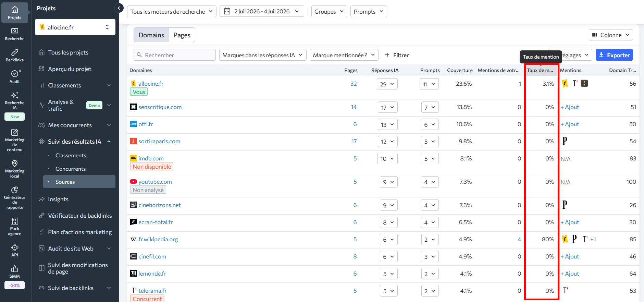Open the senscritique.com domain link
Image resolution: width=644 pixels, height=302 pixels.
click(x=160, y=107)
